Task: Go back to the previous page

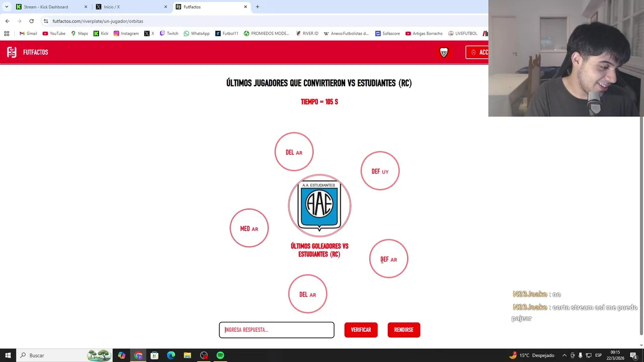Action: [7, 21]
